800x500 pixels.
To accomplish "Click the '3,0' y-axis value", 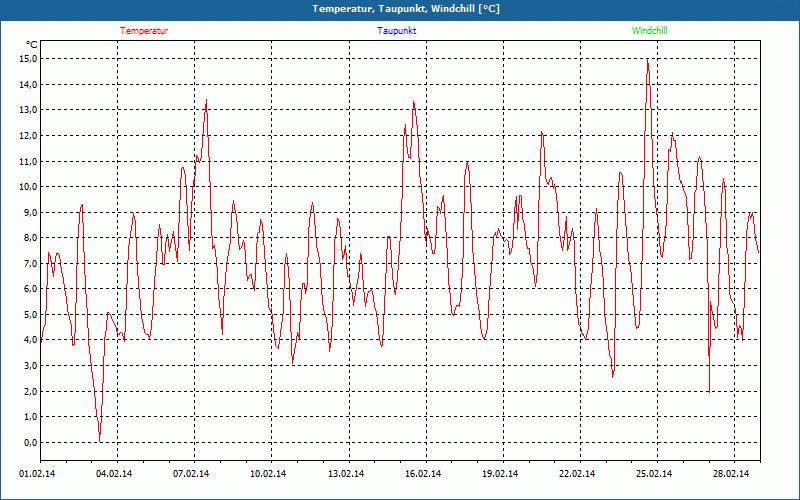I will (x=31, y=366).
